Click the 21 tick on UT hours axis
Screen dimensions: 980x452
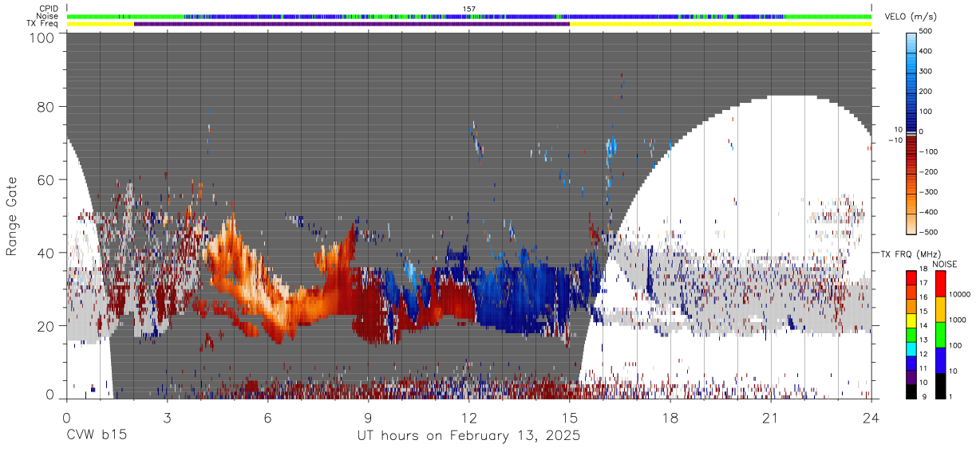[x=771, y=419]
